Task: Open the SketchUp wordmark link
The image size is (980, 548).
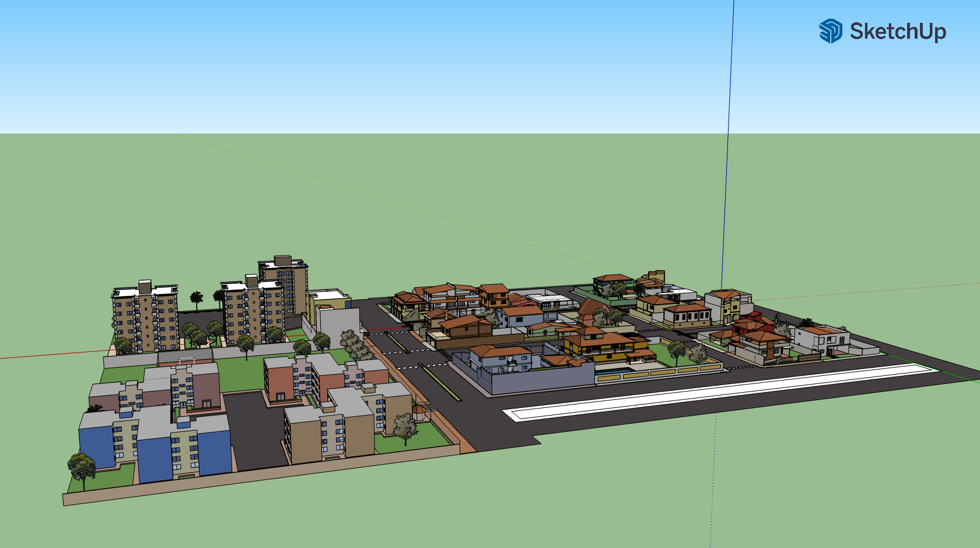Action: click(897, 32)
